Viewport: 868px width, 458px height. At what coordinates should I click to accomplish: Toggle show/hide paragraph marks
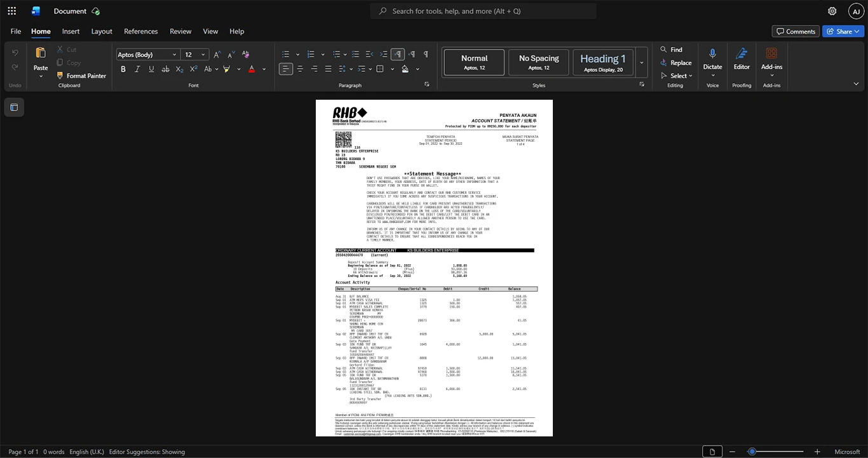pyautogui.click(x=426, y=55)
